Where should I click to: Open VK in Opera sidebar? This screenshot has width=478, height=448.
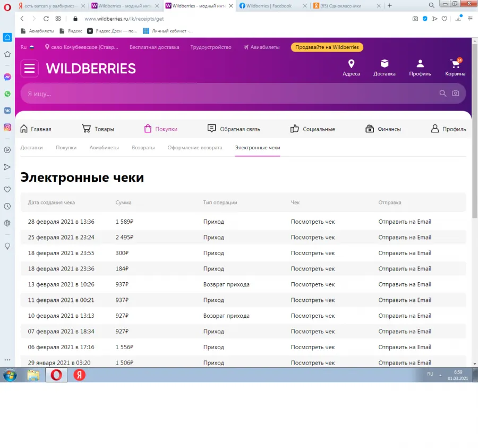[x=7, y=111]
